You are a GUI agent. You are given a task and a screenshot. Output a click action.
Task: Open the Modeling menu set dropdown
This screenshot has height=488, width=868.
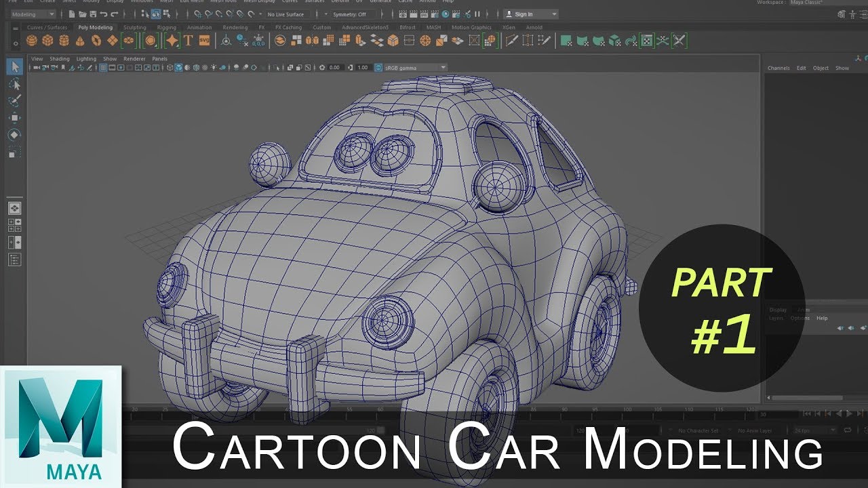pos(33,14)
